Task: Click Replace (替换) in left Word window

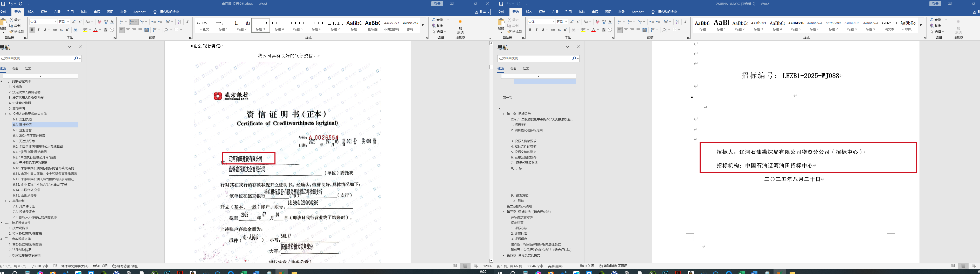Action: [x=438, y=26]
